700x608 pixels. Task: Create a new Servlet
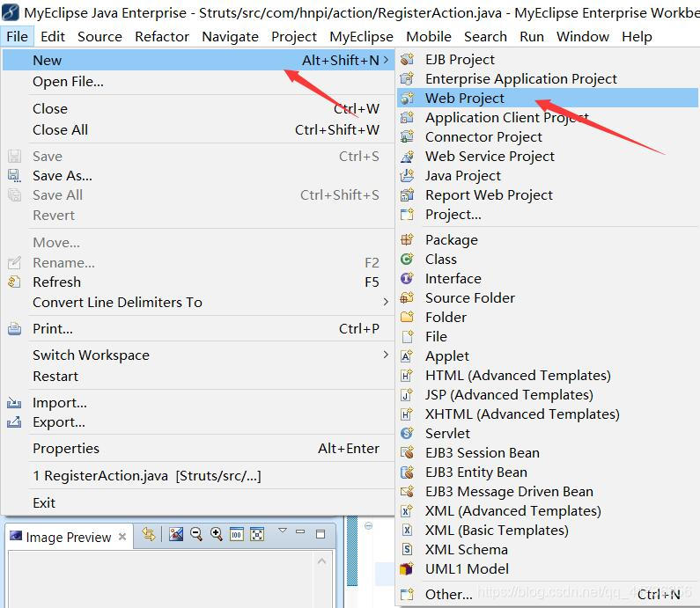tap(547, 434)
